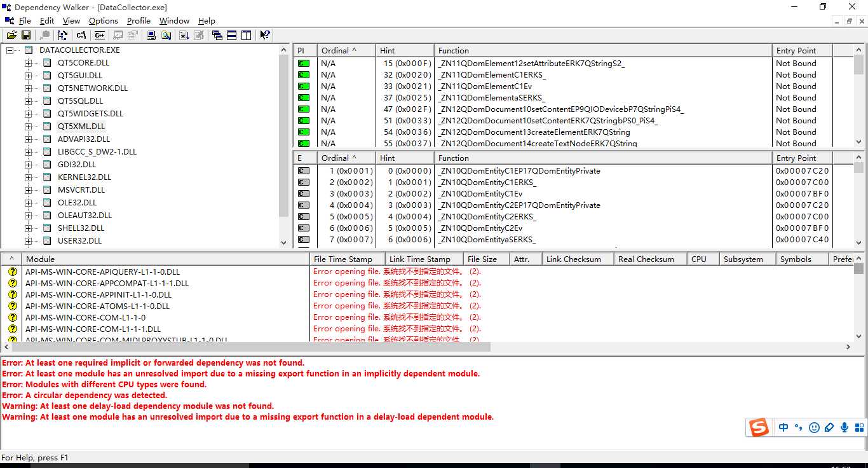Sort module list by Module column header
The height and width of the screenshot is (468, 868).
coord(166,259)
